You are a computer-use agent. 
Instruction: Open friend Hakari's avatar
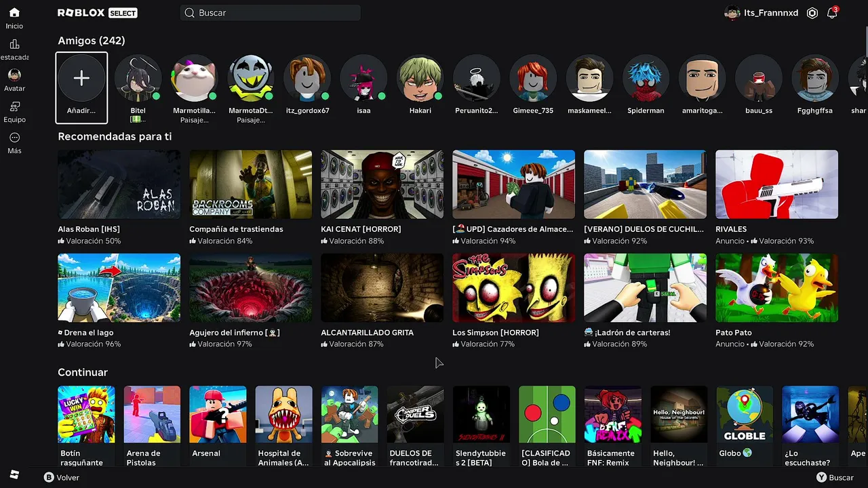[420, 79]
